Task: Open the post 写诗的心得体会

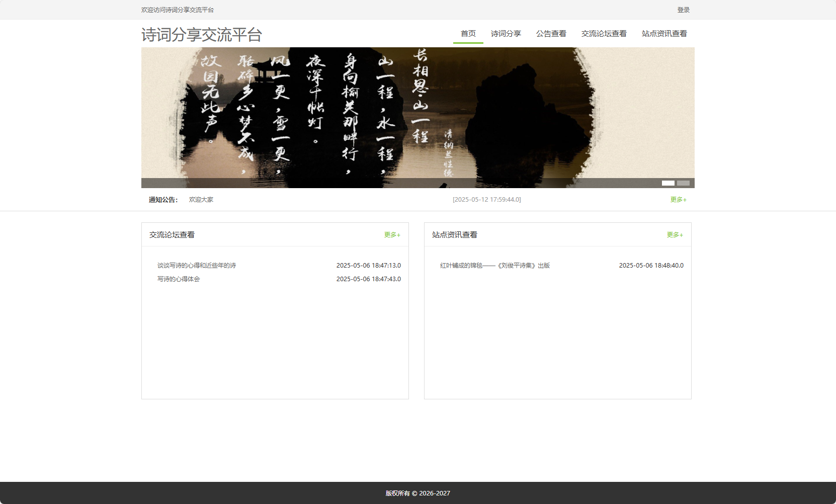Action: pyautogui.click(x=179, y=279)
